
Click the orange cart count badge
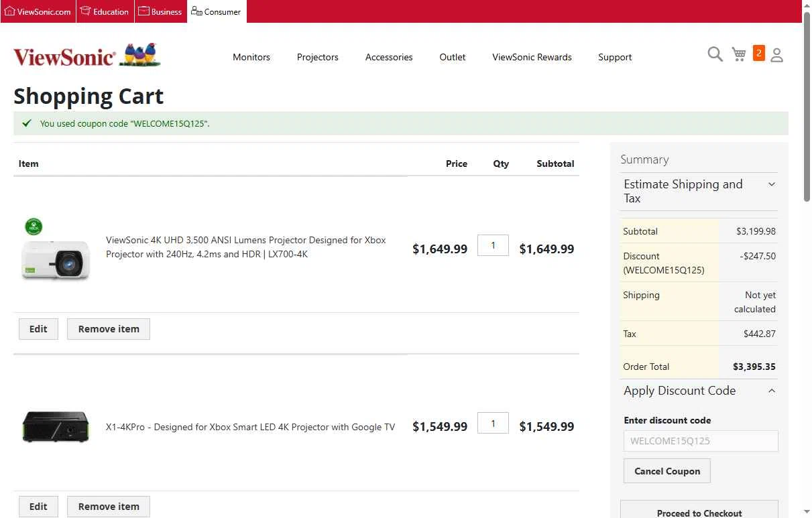[x=759, y=53]
